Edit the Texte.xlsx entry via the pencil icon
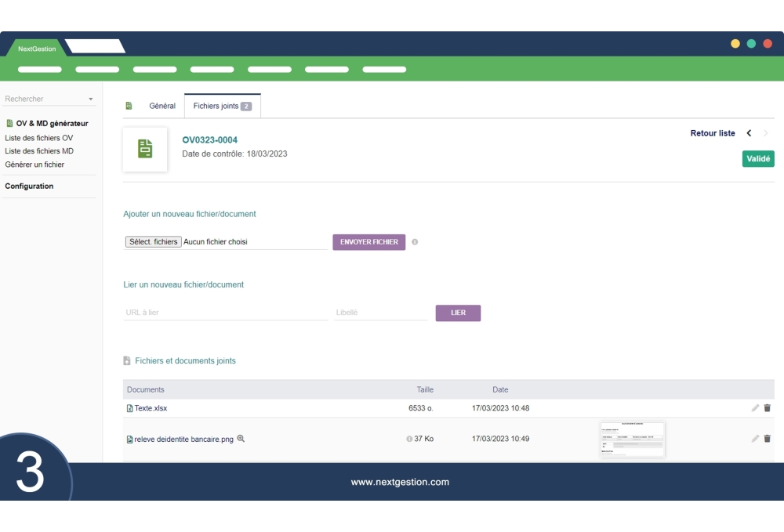Viewport: 784px width, 532px height. (755, 407)
